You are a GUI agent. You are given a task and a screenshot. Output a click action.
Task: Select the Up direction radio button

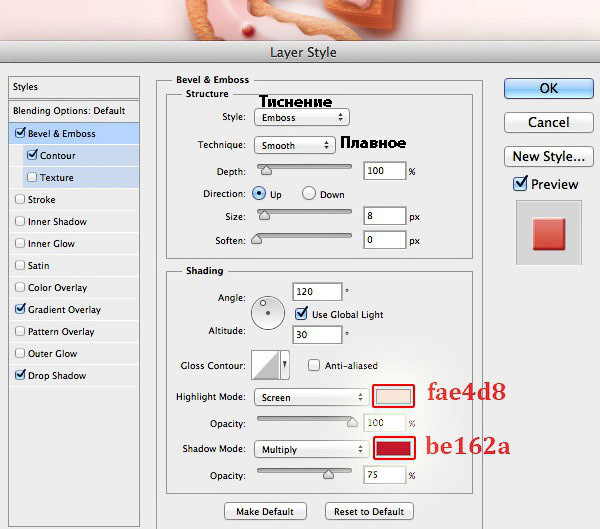(x=259, y=193)
